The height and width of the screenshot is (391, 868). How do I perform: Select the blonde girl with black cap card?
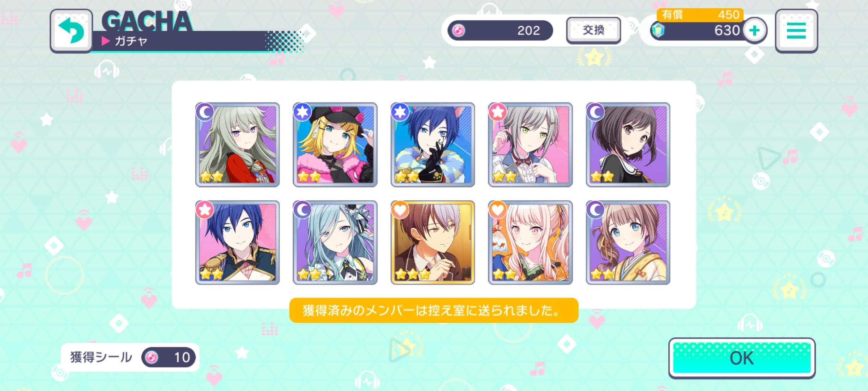point(335,145)
